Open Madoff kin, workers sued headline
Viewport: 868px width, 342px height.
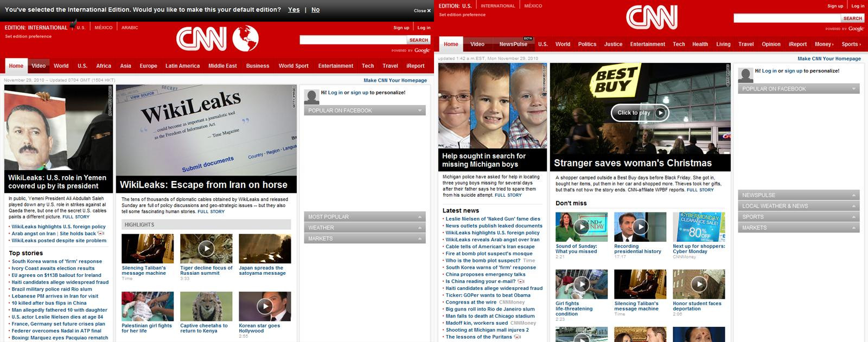(x=477, y=323)
